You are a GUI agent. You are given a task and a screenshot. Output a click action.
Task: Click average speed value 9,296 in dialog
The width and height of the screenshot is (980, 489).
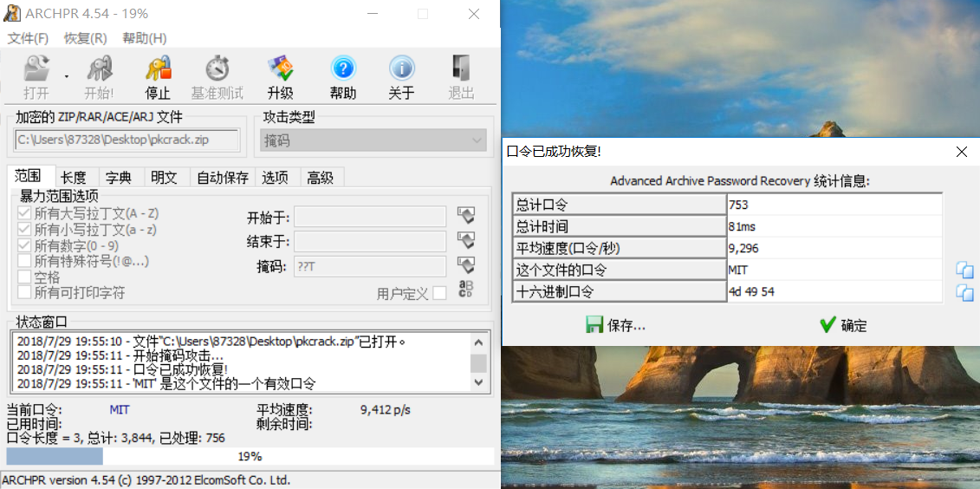(x=743, y=248)
